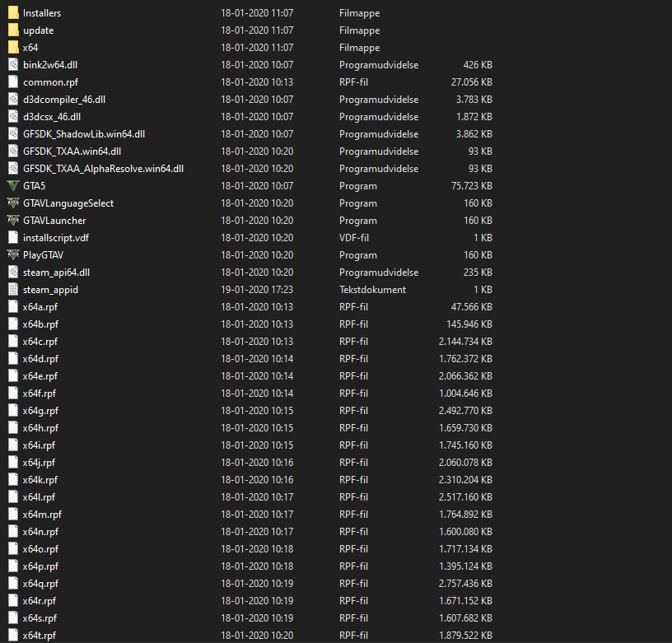Select the steam_appid file name

[50, 290]
